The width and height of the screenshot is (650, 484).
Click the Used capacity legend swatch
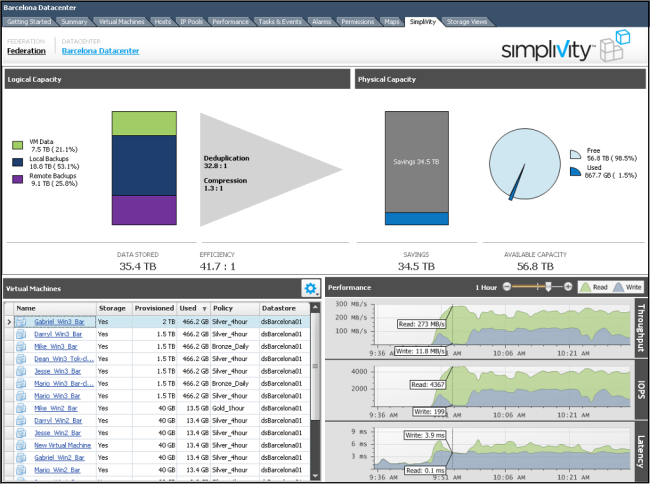point(575,171)
